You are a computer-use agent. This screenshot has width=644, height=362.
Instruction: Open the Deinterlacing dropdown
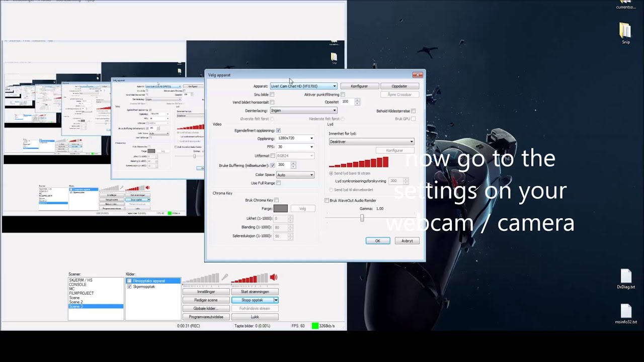click(x=304, y=111)
